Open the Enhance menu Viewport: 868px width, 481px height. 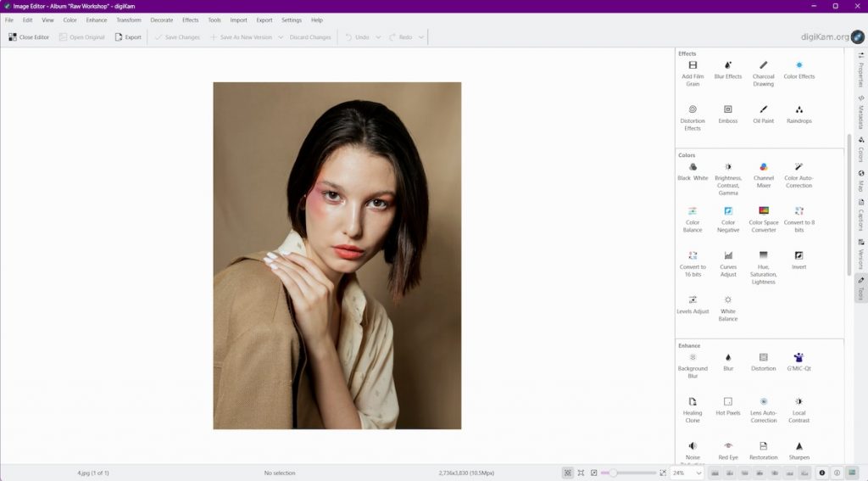97,20
